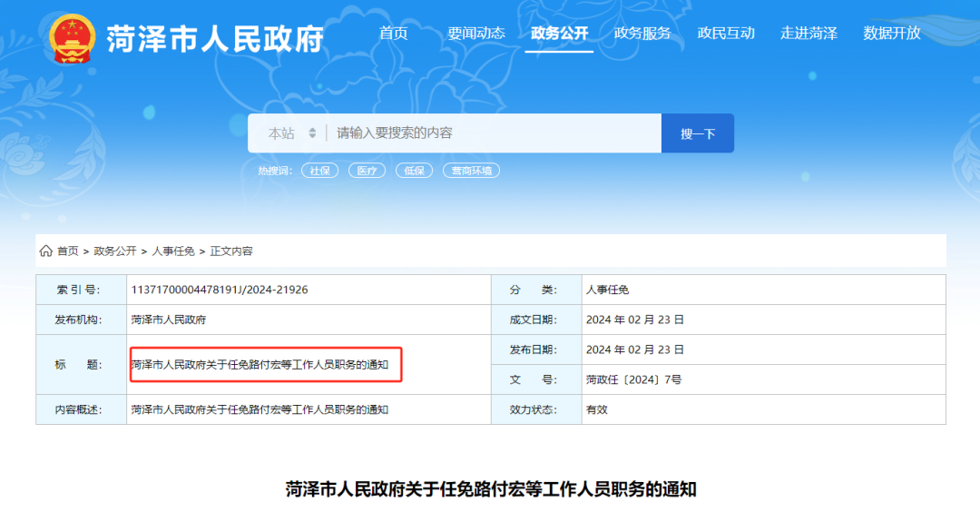Click the 社保 hot search tag
Viewport: 980px width, 532px height.
click(321, 170)
